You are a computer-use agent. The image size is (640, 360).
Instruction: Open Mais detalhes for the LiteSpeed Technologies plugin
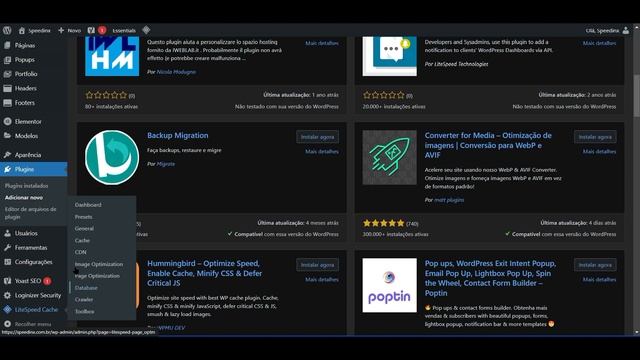[599, 43]
